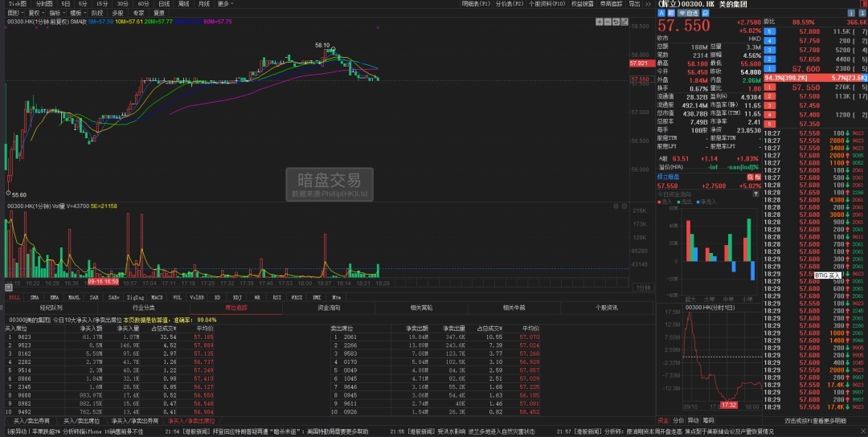The width and height of the screenshot is (868, 437).
Task: Expand the 更多 period dropdown
Action: (225, 4)
